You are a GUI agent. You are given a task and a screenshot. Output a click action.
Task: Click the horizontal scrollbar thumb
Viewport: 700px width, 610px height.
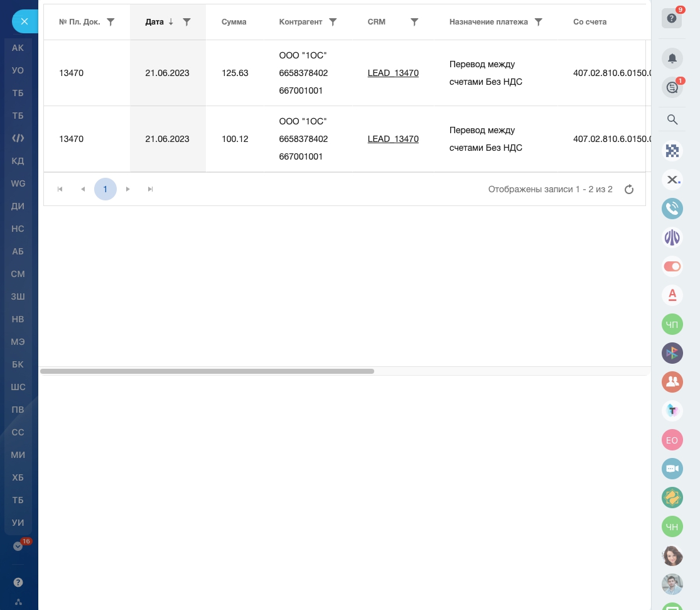point(207,371)
